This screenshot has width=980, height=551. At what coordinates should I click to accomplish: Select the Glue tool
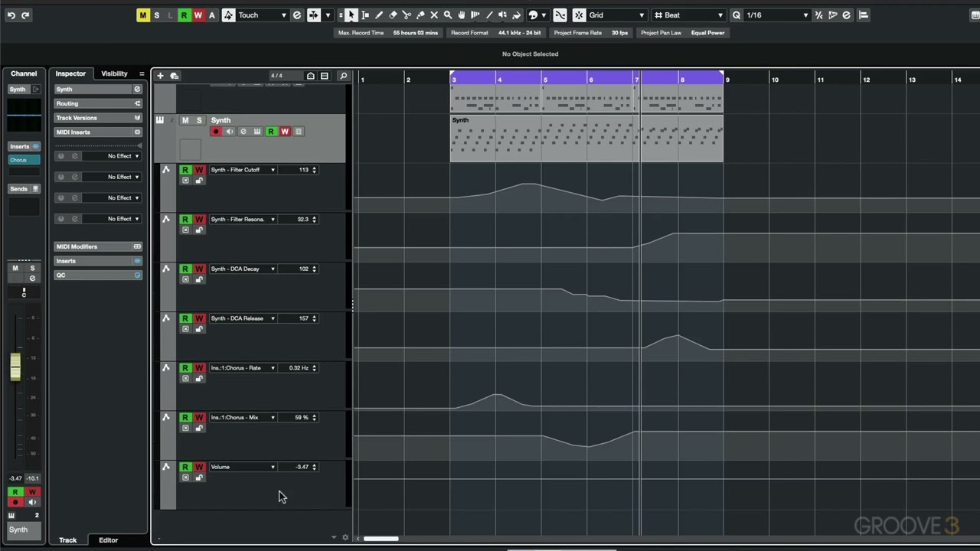coord(420,15)
